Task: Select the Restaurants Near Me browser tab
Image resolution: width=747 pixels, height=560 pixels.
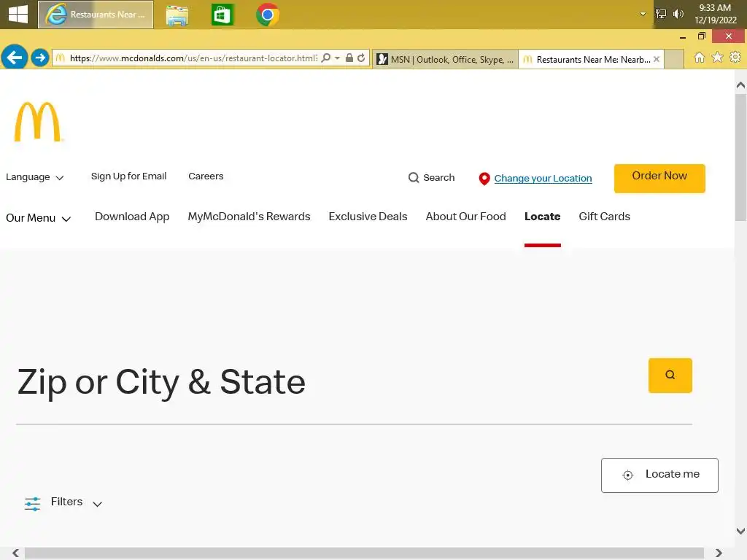Action: 591,59
